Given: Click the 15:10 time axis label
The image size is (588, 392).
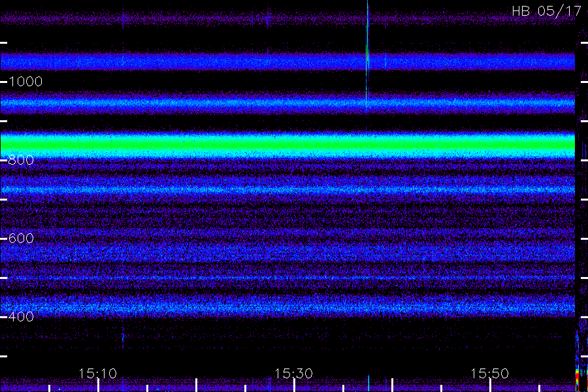Looking at the screenshot, I should (x=97, y=373).
